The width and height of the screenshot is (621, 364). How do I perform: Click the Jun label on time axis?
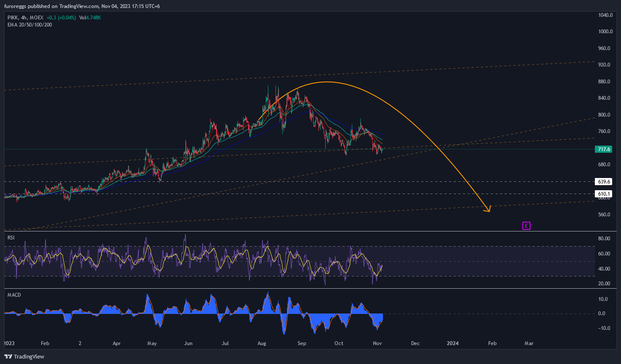pos(188,343)
